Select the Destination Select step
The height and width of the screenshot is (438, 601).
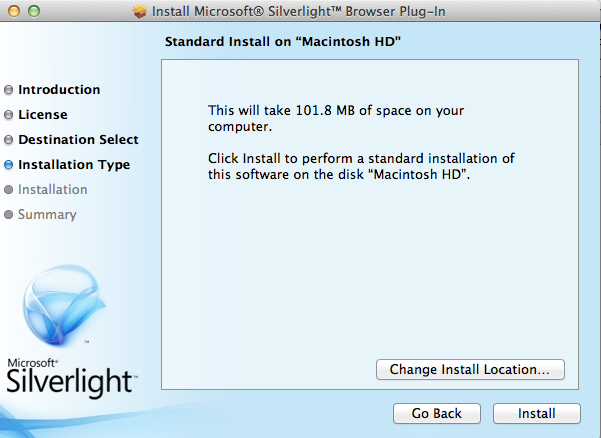point(78,139)
